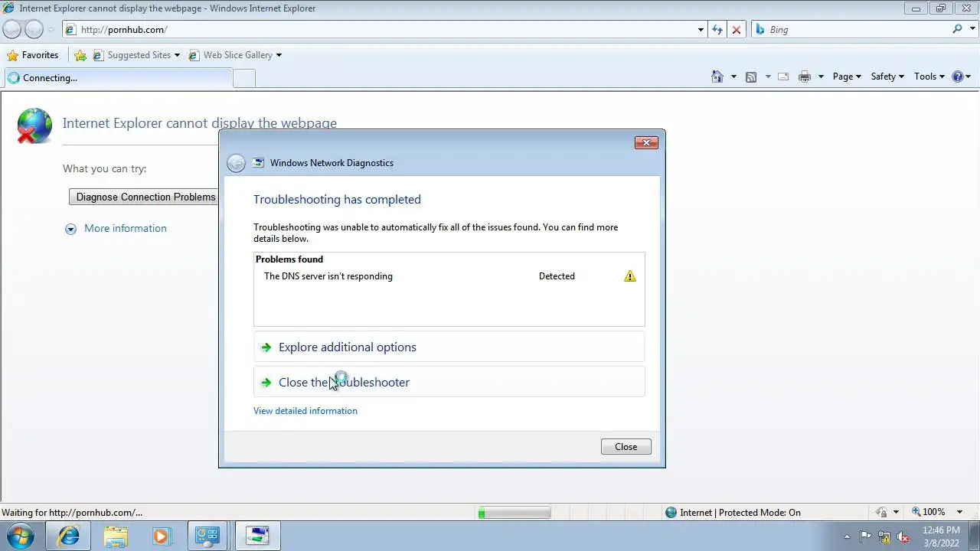Open the Tools menu

click(x=929, y=77)
